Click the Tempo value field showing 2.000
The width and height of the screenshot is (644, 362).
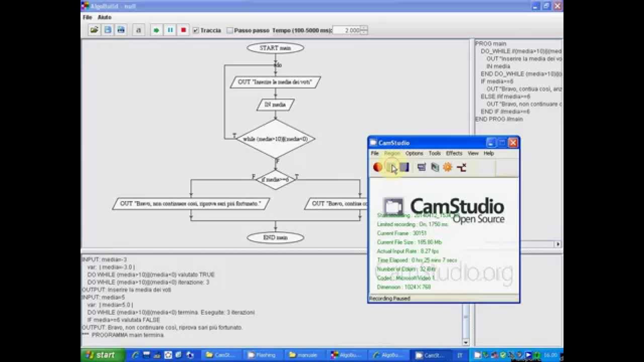(347, 31)
